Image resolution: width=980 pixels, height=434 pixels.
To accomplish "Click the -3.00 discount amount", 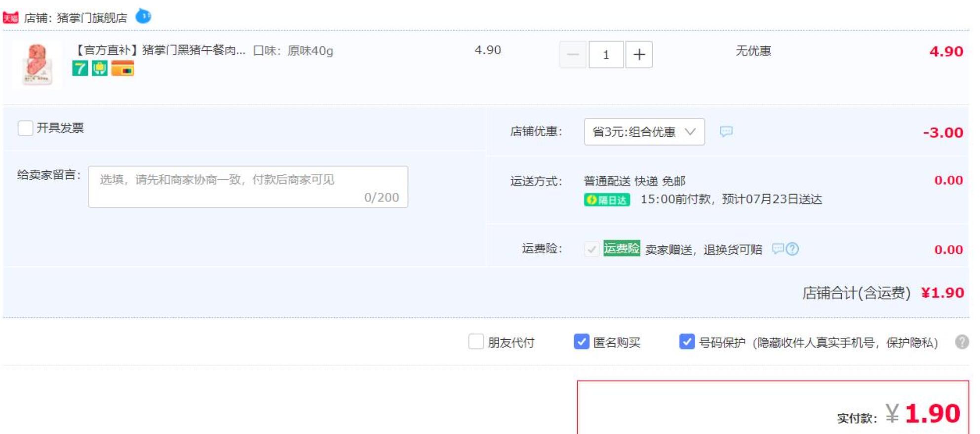I will [x=943, y=132].
